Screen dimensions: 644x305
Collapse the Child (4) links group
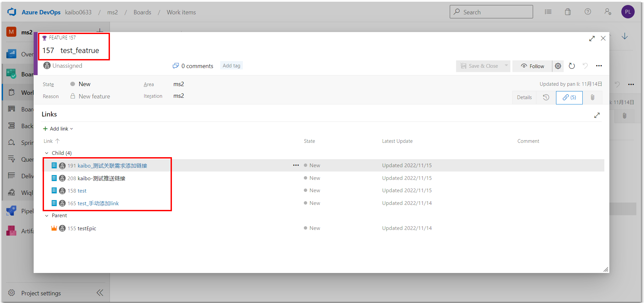(x=47, y=153)
